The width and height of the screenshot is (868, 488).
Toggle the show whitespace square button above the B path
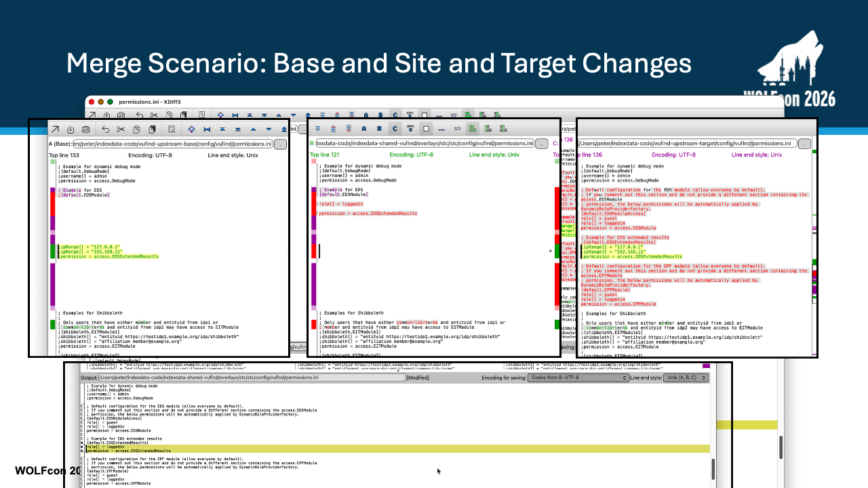[426, 129]
